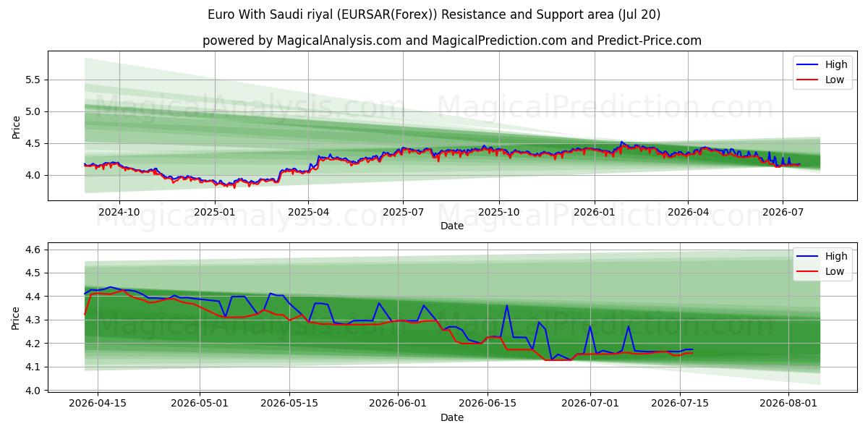Image resolution: width=868 pixels, height=434 pixels.
Task: Click the bottom chart x-axis label 2026-05-01
Action: click(200, 404)
